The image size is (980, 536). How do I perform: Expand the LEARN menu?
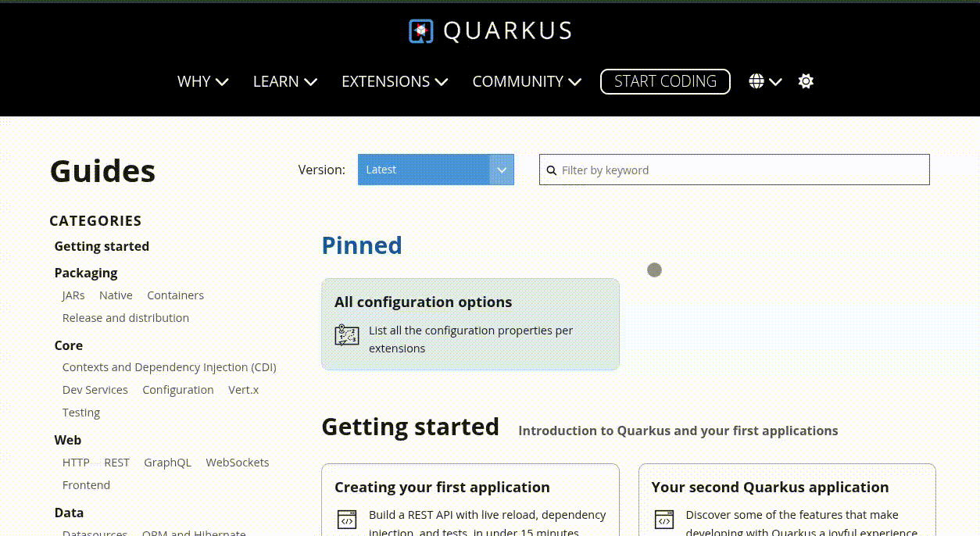[285, 81]
